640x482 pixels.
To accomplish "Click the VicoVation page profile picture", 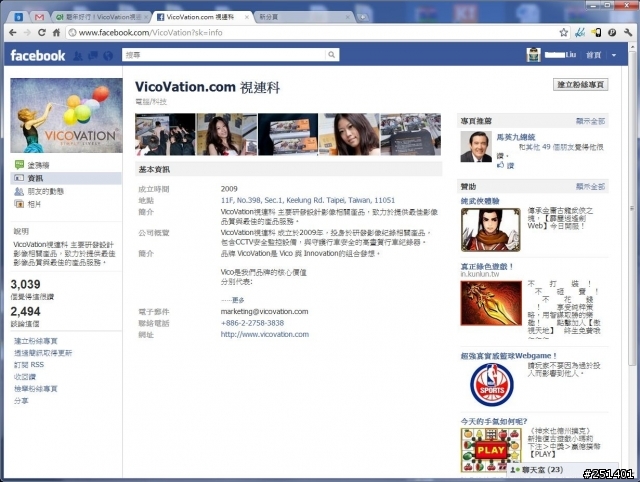I will pyautogui.click(x=66, y=116).
